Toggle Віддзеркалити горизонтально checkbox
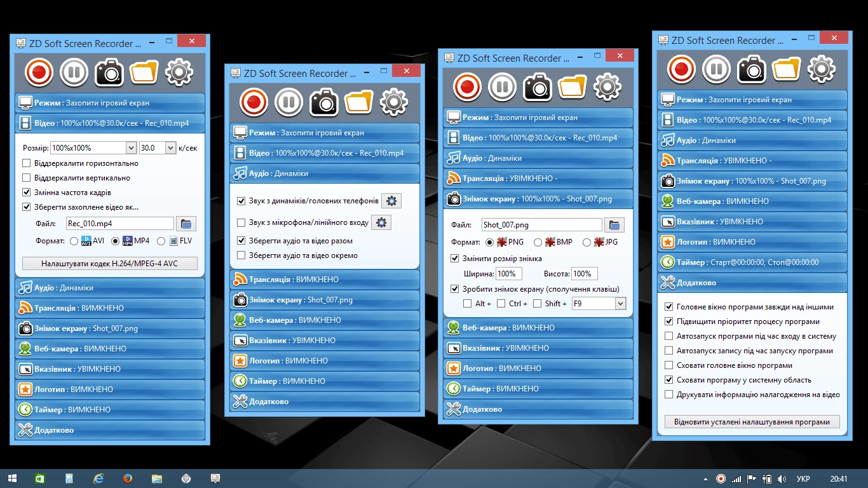Image resolution: width=868 pixels, height=488 pixels. point(27,163)
